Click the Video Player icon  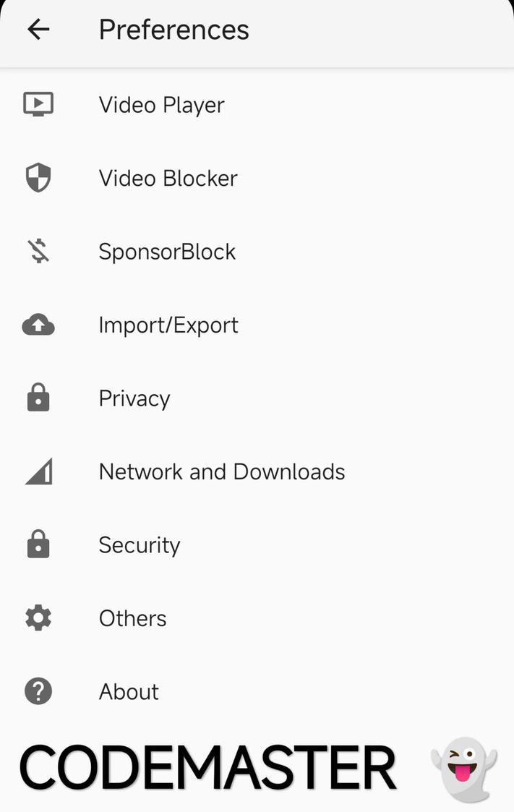[x=37, y=104]
